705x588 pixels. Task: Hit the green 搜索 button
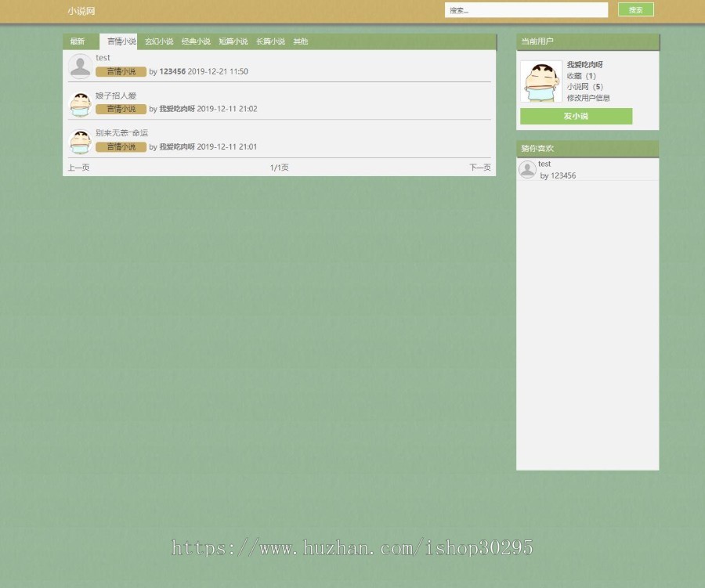[x=636, y=9]
